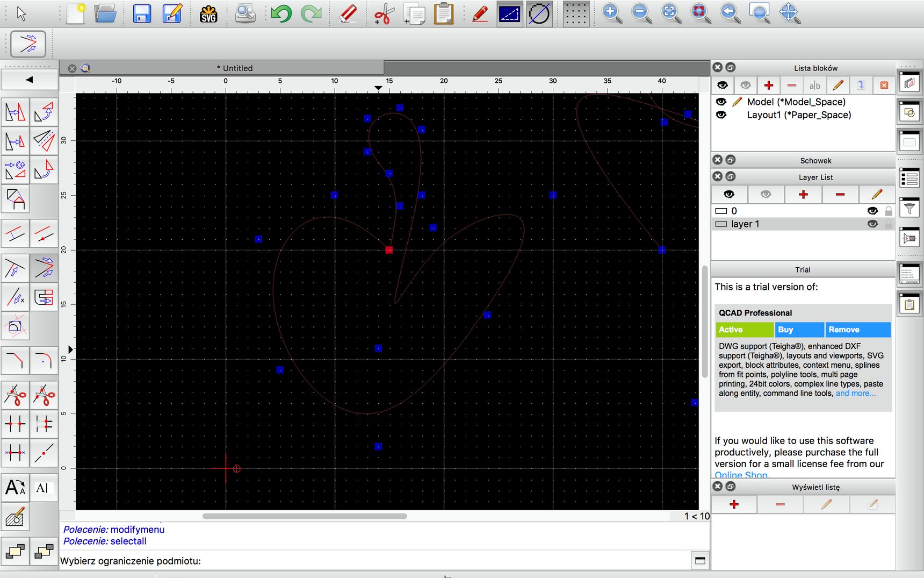This screenshot has height=578, width=924.
Task: Toggle visibility of Layout1 block
Action: (721, 115)
